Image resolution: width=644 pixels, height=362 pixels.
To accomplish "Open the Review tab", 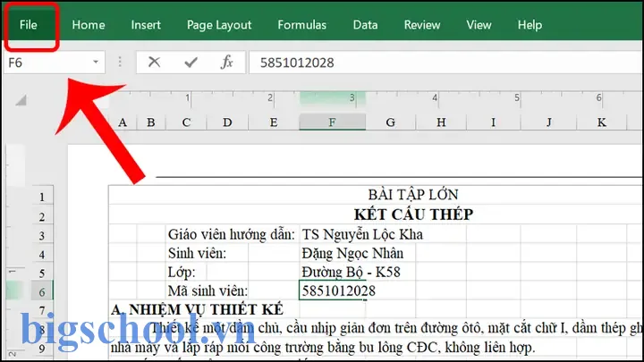I will point(422,25).
